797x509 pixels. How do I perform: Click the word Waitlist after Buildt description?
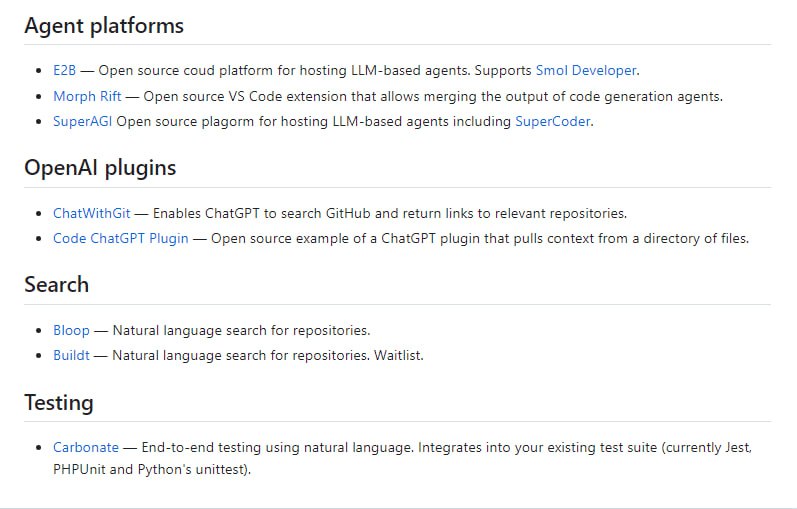coord(398,356)
